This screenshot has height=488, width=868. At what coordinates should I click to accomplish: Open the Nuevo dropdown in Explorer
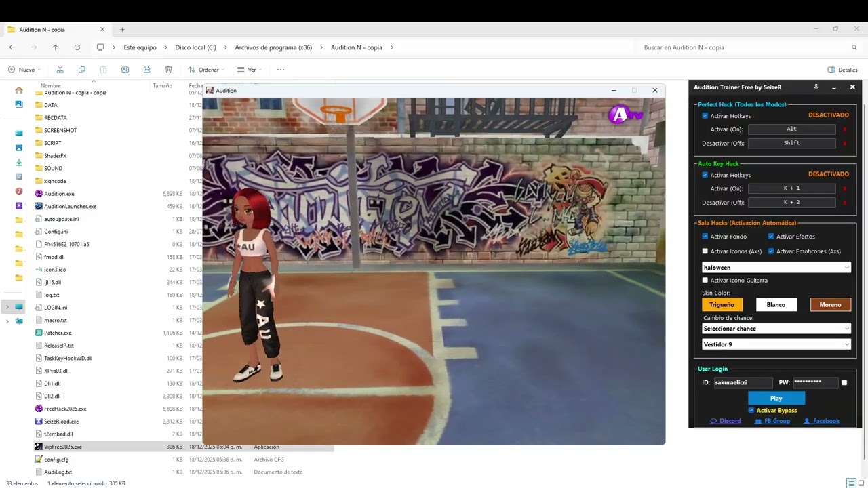click(24, 70)
